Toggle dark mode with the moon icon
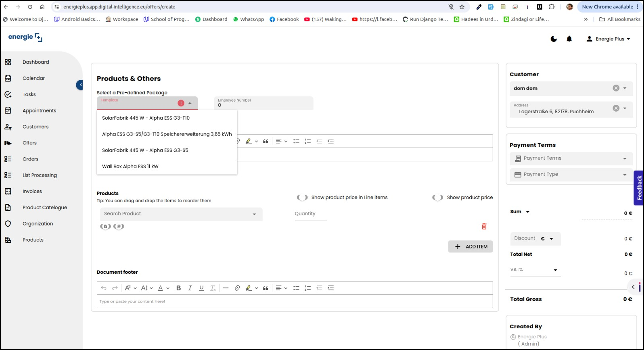Screen dimensions: 644x350 [554, 39]
